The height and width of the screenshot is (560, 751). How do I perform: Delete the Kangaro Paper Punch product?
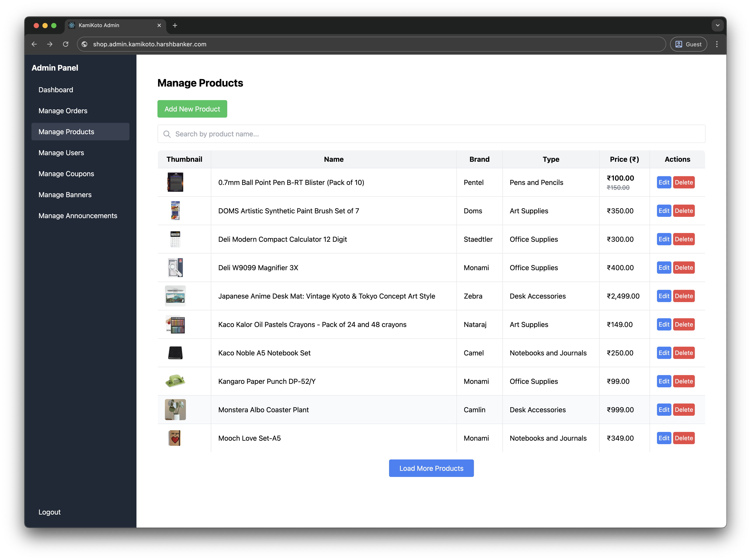pyautogui.click(x=683, y=381)
